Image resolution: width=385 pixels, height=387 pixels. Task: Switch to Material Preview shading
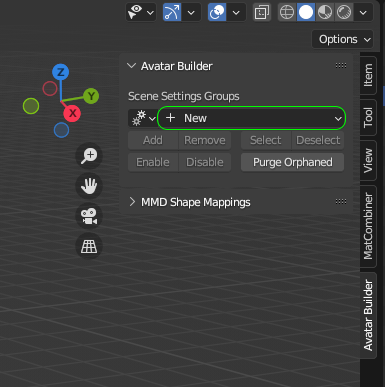325,12
